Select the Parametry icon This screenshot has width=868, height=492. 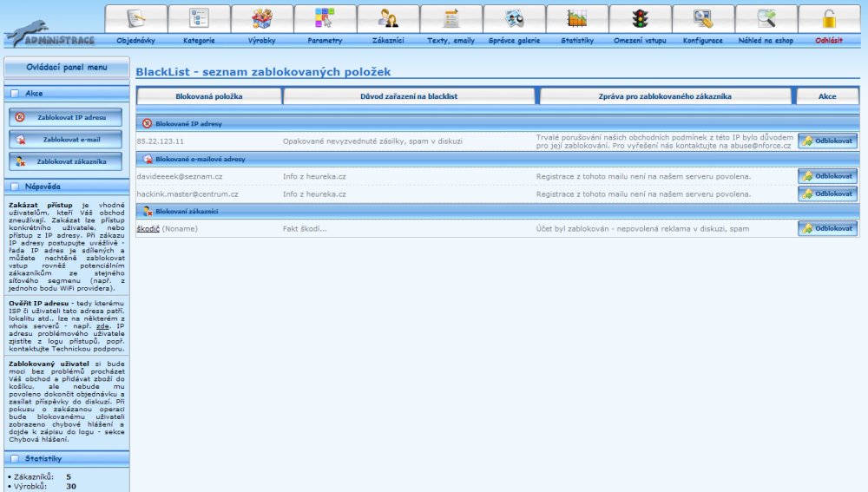tap(325, 19)
